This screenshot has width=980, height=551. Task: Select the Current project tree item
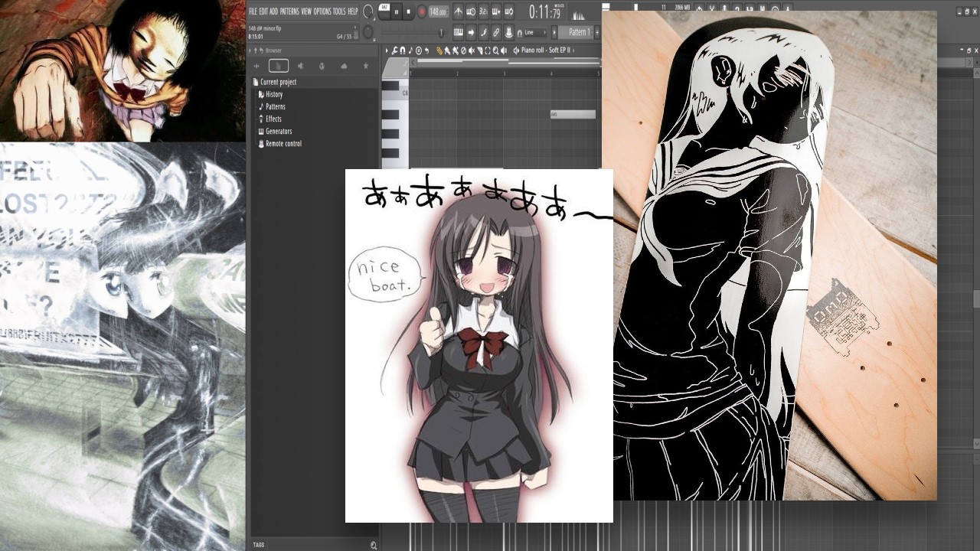278,82
